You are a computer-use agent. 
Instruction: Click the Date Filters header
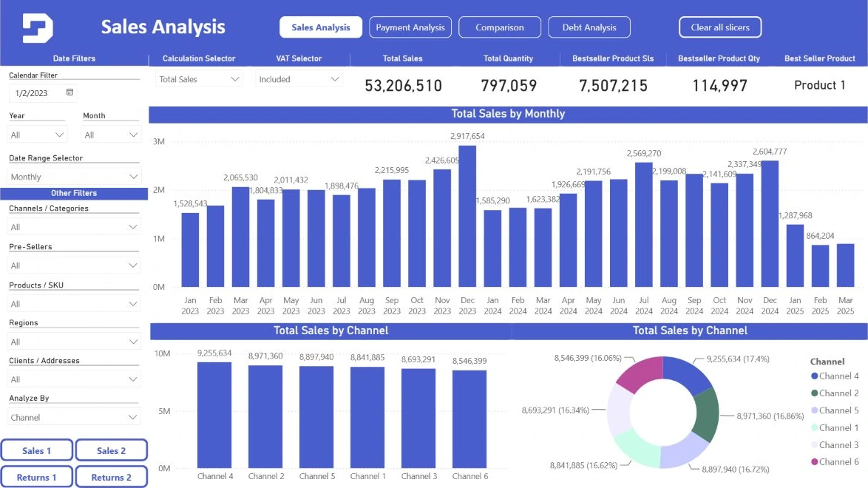[x=74, y=58]
